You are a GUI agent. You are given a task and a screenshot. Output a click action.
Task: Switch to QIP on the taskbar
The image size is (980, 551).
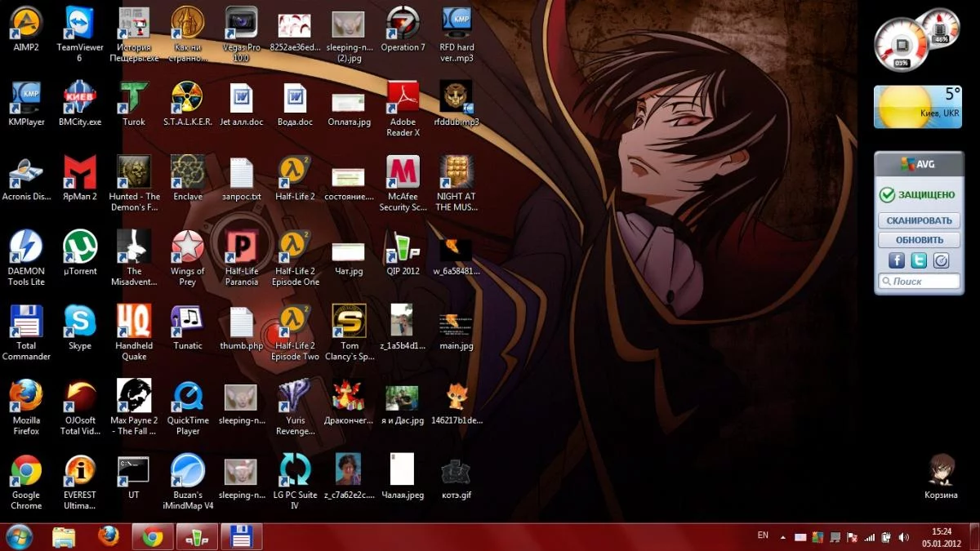197,536
